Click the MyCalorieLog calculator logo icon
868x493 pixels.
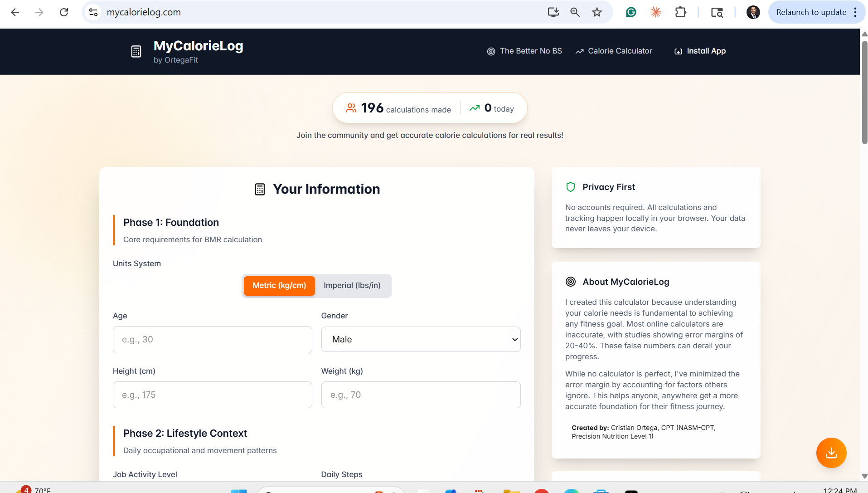point(136,51)
